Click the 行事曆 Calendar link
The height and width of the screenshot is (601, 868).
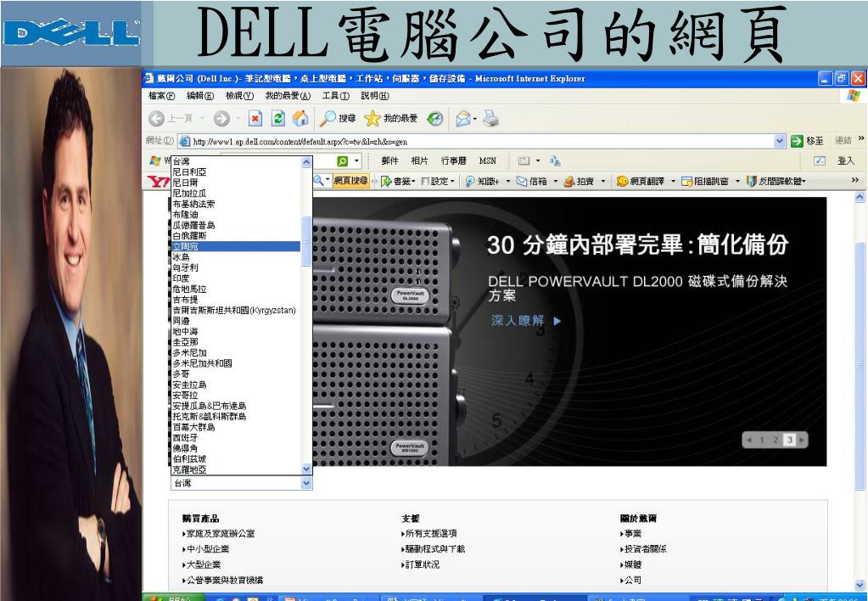(453, 160)
